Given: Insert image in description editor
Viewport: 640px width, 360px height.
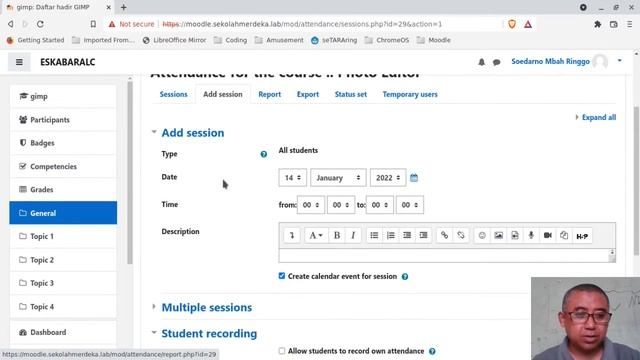Looking at the screenshot, I should [x=498, y=236].
